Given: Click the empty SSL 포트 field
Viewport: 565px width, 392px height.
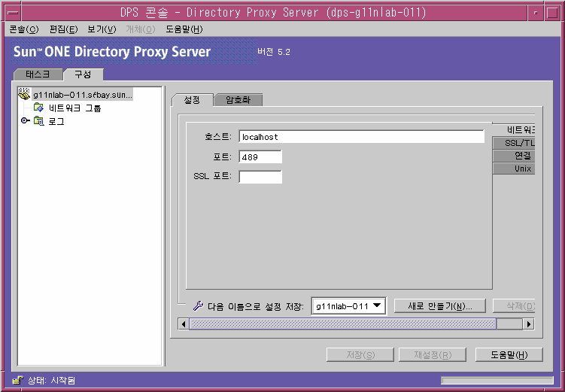Looking at the screenshot, I should [x=260, y=177].
